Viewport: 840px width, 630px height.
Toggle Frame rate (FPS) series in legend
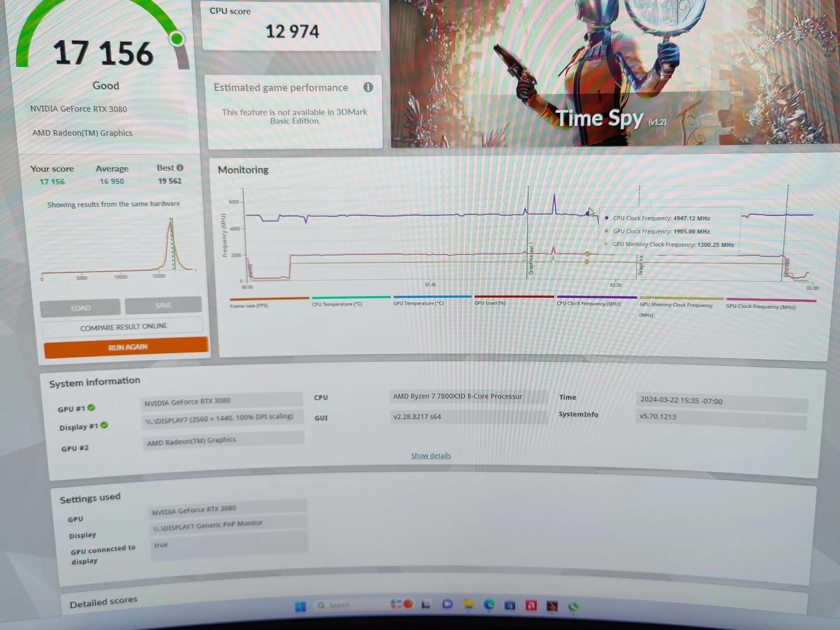point(269,302)
